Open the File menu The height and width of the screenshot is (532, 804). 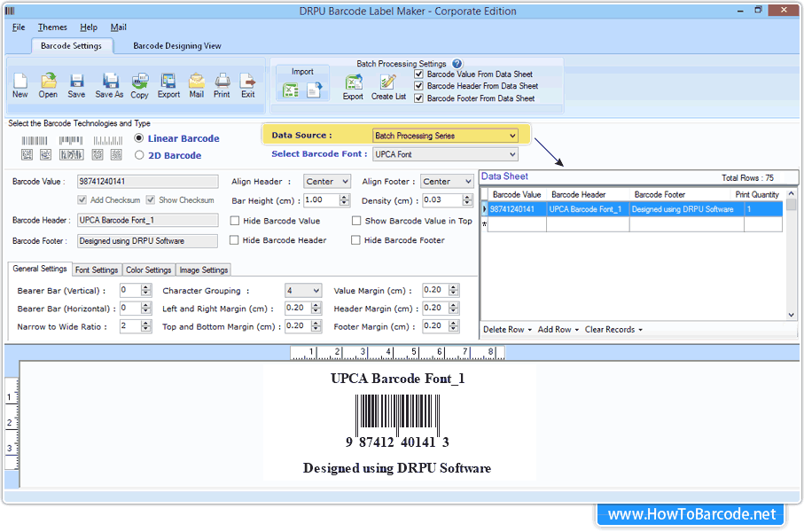pyautogui.click(x=19, y=27)
